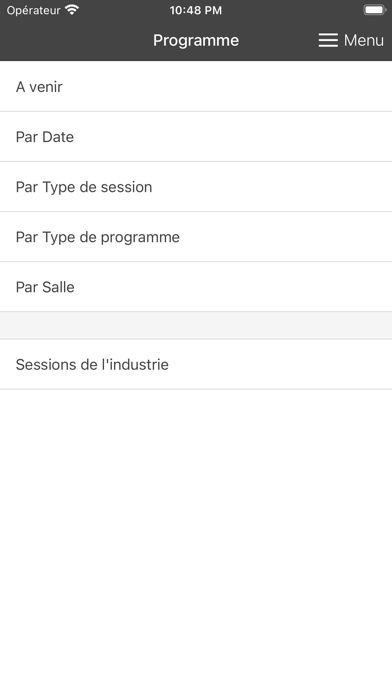The height and width of the screenshot is (696, 392).
Task: Filter programme by session type
Action: click(196, 187)
